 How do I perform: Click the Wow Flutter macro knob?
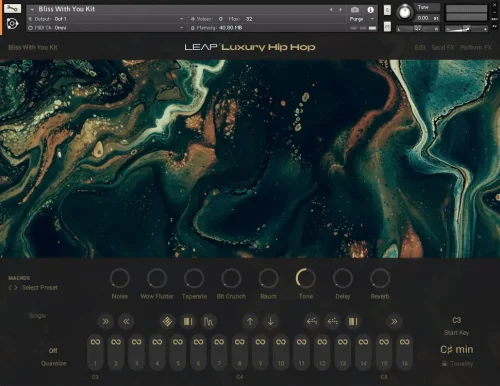click(x=157, y=278)
